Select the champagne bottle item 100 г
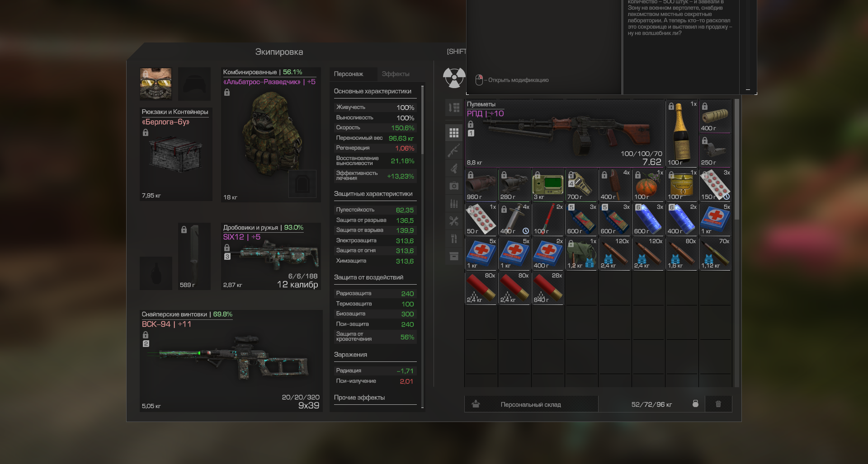 682,133
